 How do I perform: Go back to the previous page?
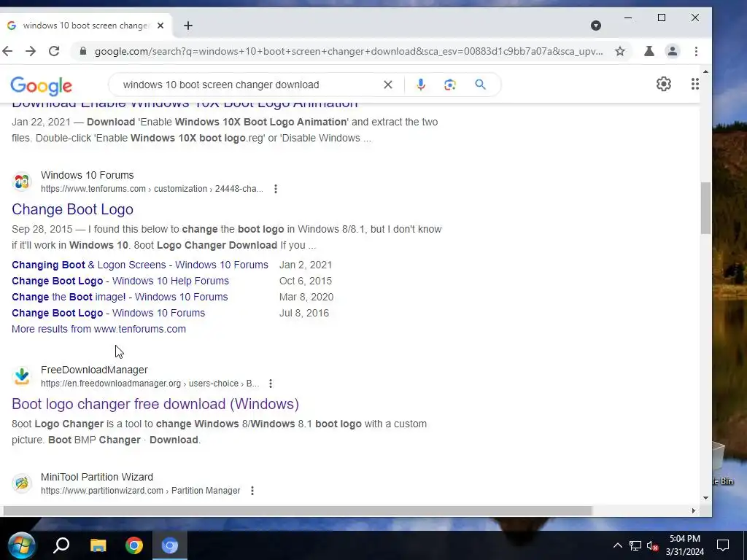[x=7, y=51]
